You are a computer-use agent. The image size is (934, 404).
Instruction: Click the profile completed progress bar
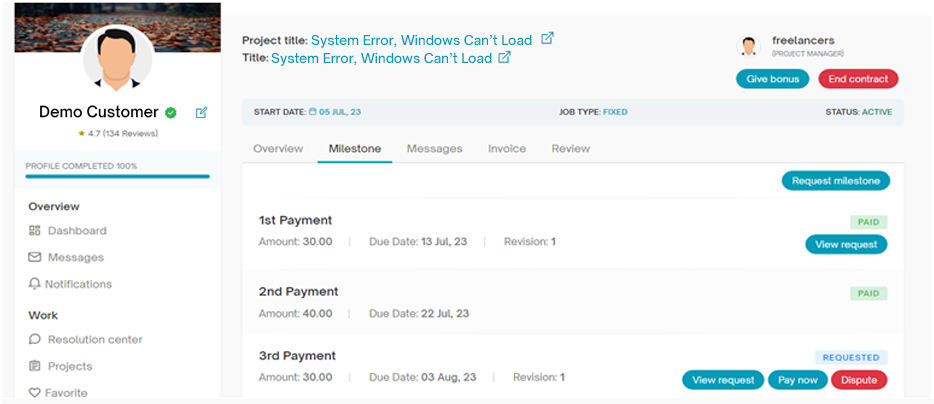pyautogui.click(x=118, y=176)
